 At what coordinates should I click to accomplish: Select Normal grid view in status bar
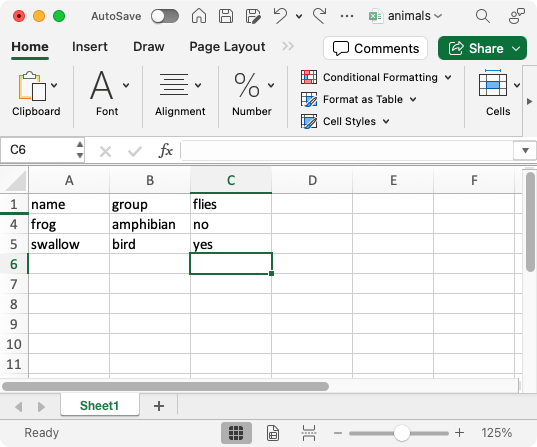[236, 433]
